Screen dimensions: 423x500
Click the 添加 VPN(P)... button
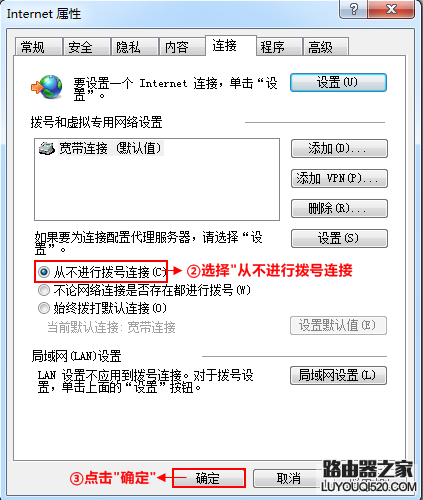coord(339,179)
